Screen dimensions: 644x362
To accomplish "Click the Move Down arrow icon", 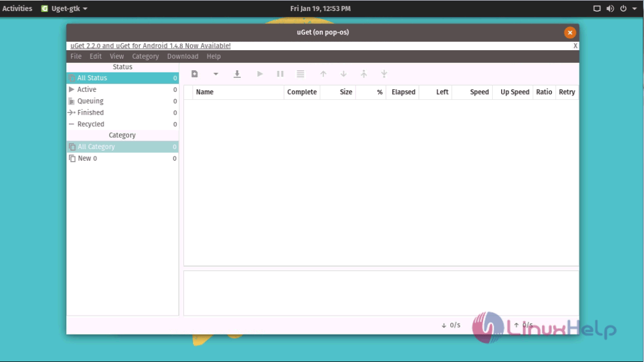I will coord(343,74).
